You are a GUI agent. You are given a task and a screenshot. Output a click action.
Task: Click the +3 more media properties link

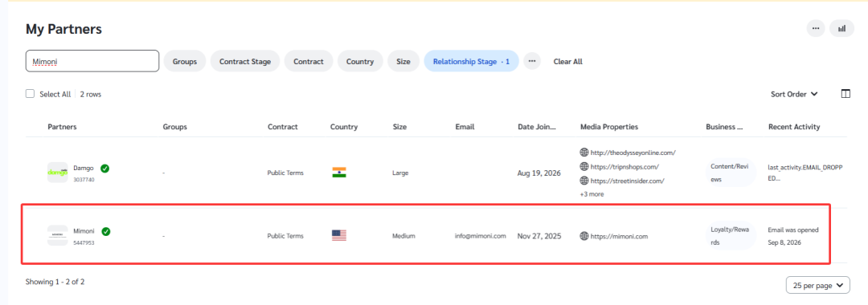(592, 194)
